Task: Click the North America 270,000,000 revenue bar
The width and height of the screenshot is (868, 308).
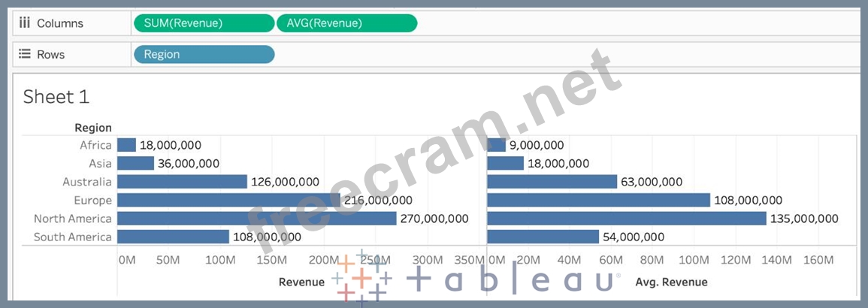Action: tap(256, 219)
